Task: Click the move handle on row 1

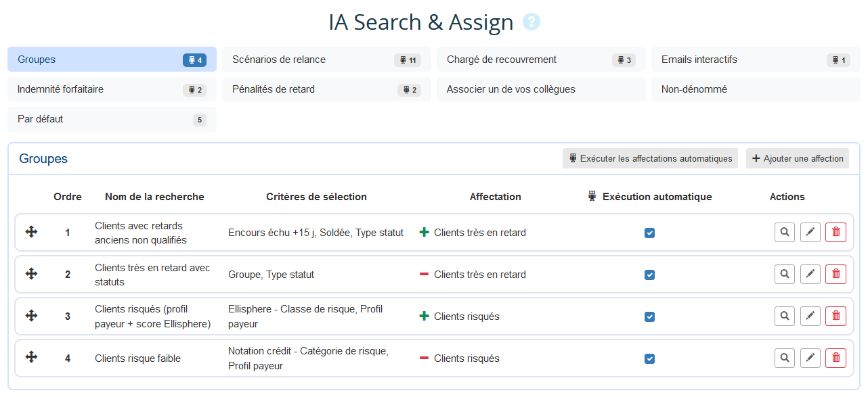Action: 31,232
